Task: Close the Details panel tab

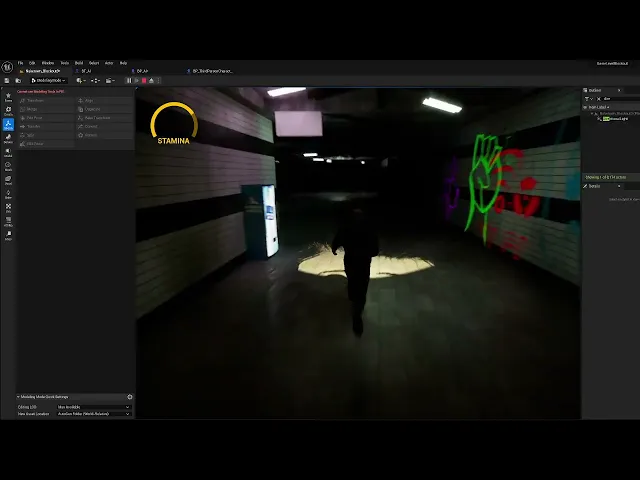Action: pyautogui.click(x=619, y=186)
